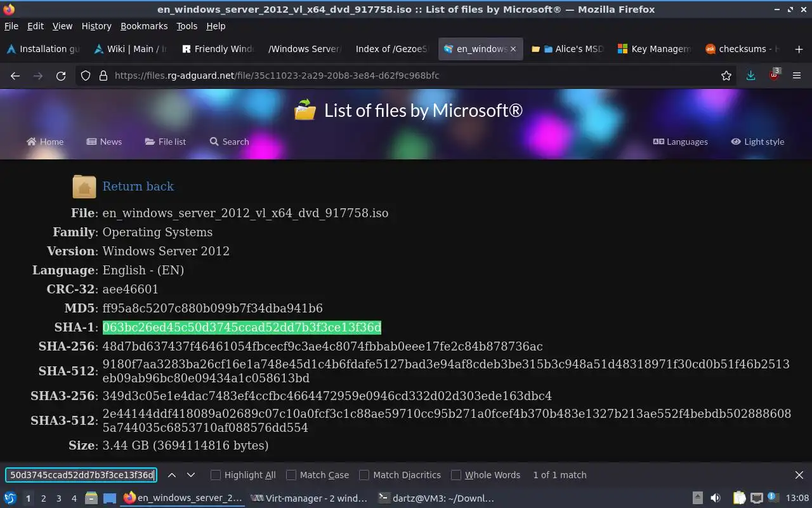The width and height of the screenshot is (812, 508).
Task: Go to the site's Home page
Action: click(45, 142)
